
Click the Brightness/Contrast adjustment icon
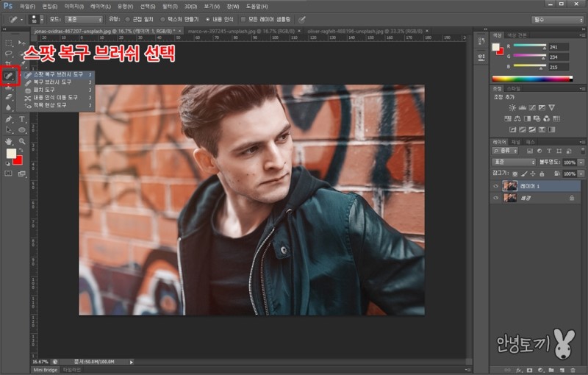pyautogui.click(x=512, y=107)
